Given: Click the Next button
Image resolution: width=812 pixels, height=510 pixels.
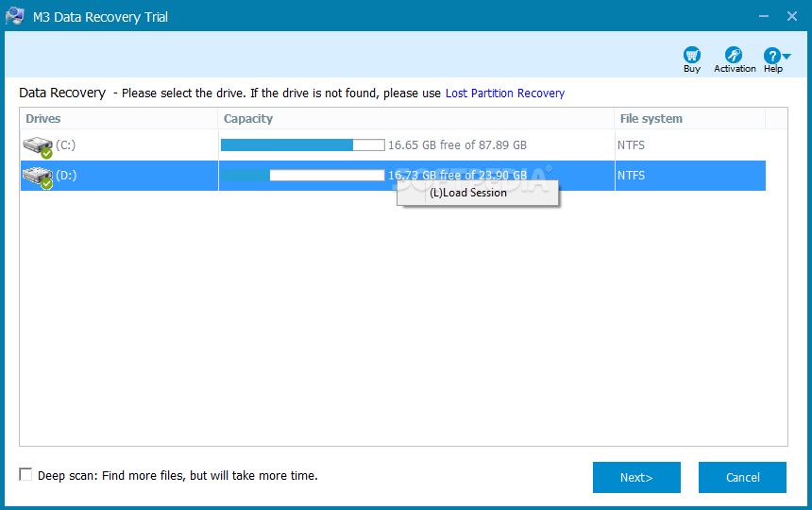Looking at the screenshot, I should [636, 477].
